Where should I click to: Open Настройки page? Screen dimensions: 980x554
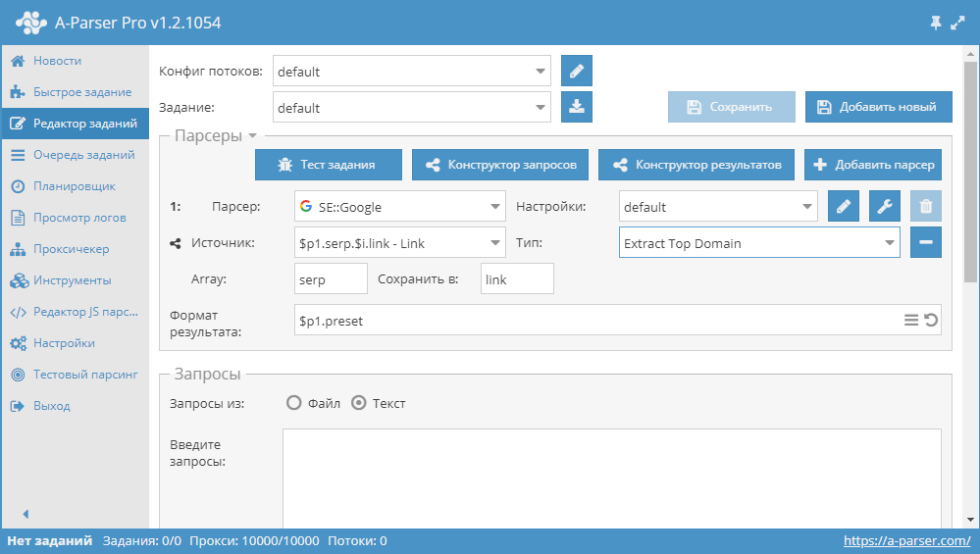tap(75, 343)
